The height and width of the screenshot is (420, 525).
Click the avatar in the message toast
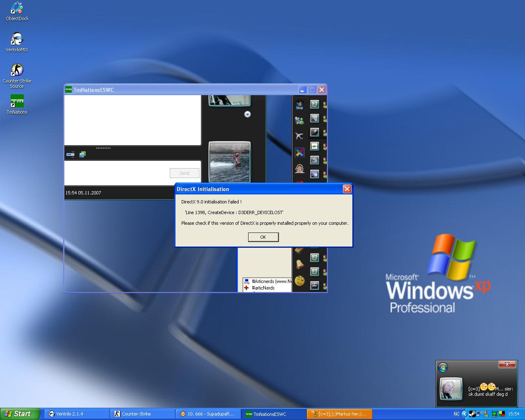point(451,388)
